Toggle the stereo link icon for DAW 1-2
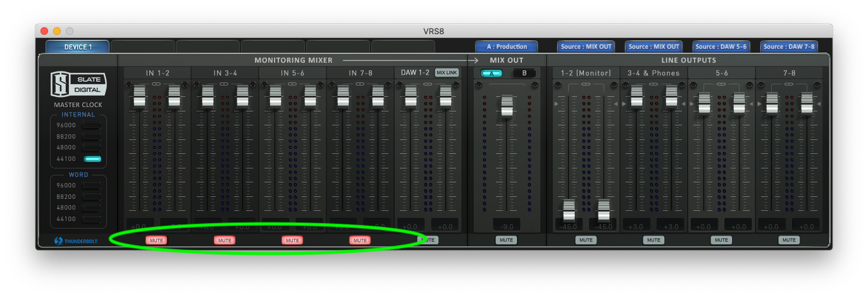Screen dimensions: 868x297 pyautogui.click(x=428, y=84)
